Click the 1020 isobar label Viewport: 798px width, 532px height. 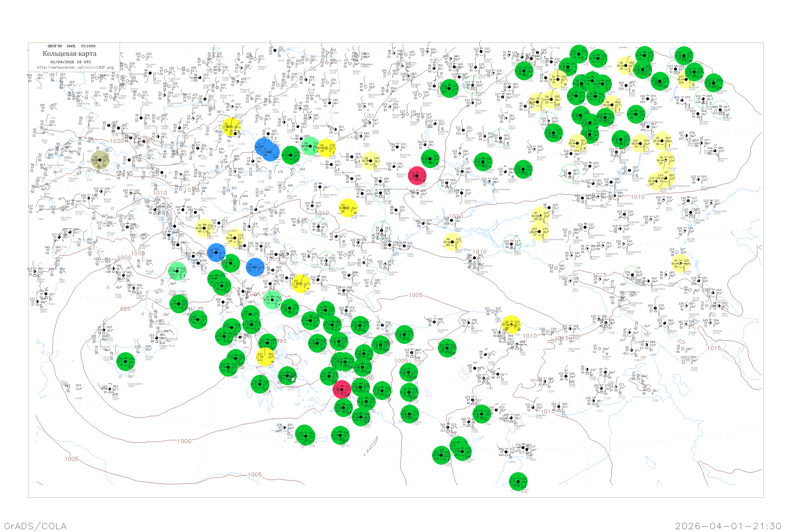coord(117,141)
